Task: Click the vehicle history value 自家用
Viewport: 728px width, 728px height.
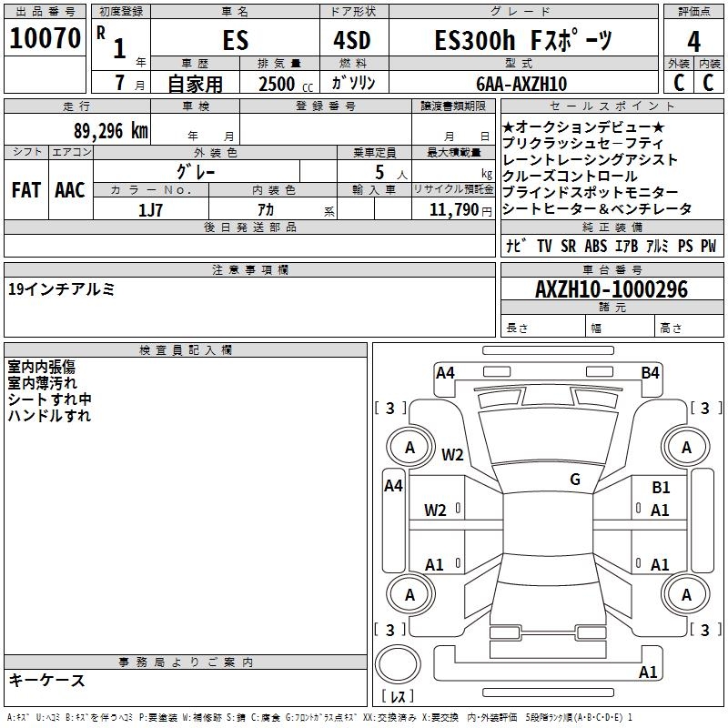Action: (x=195, y=84)
